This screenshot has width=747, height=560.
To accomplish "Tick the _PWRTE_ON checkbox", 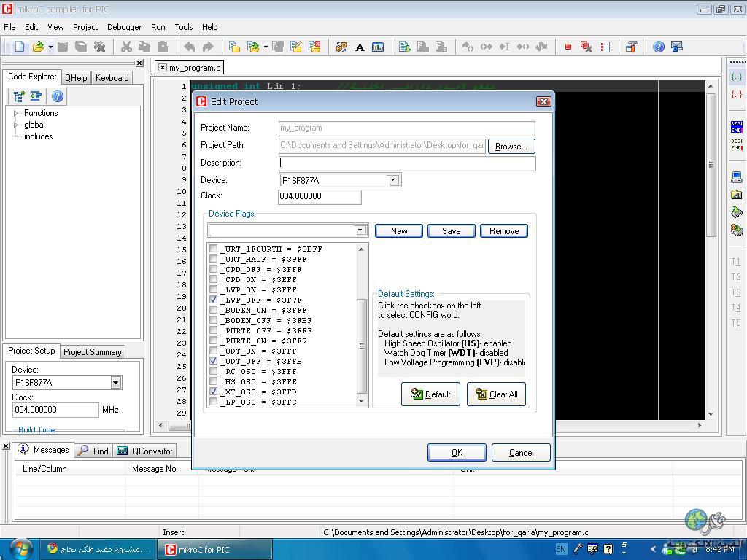I will 214,341.
